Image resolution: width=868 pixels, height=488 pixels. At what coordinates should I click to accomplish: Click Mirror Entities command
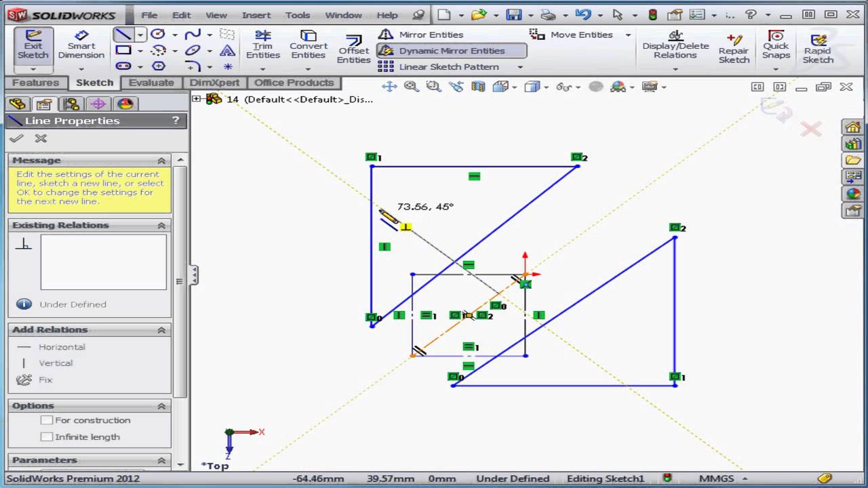tap(420, 35)
